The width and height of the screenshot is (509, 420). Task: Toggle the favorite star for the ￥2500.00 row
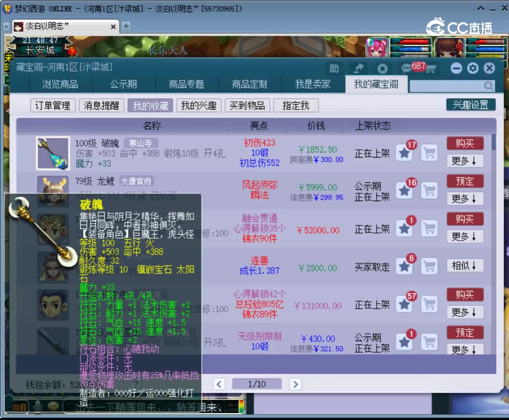405,266
